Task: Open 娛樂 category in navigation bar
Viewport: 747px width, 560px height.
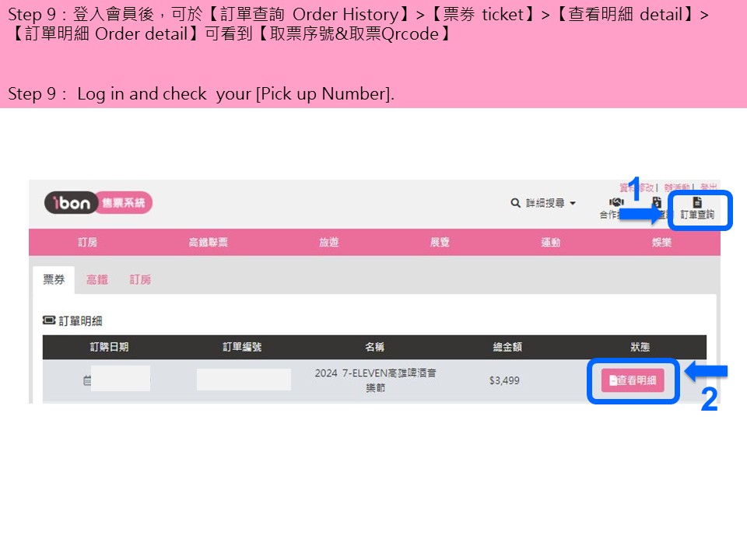Action: point(661,243)
